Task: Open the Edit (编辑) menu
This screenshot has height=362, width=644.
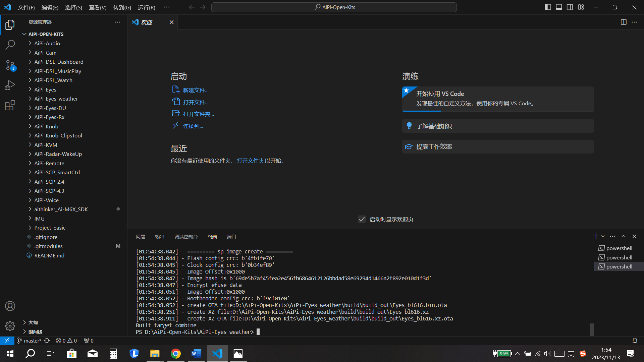Action: coord(50,7)
